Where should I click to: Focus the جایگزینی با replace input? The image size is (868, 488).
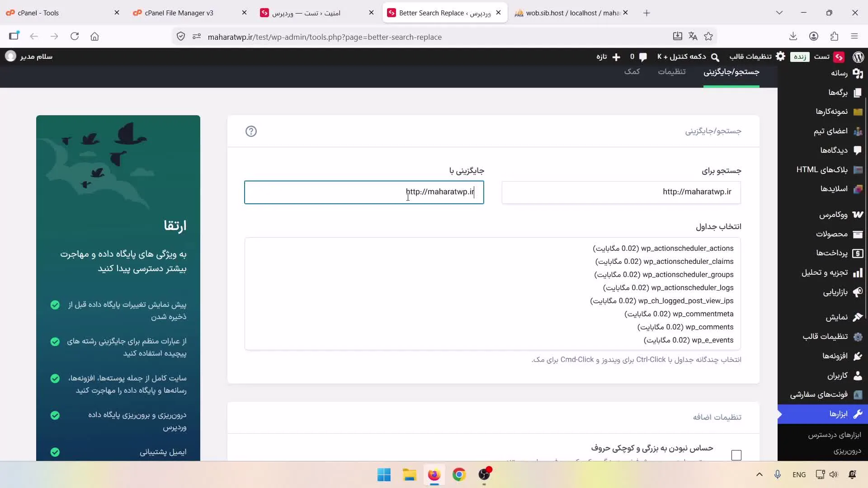[x=364, y=192]
